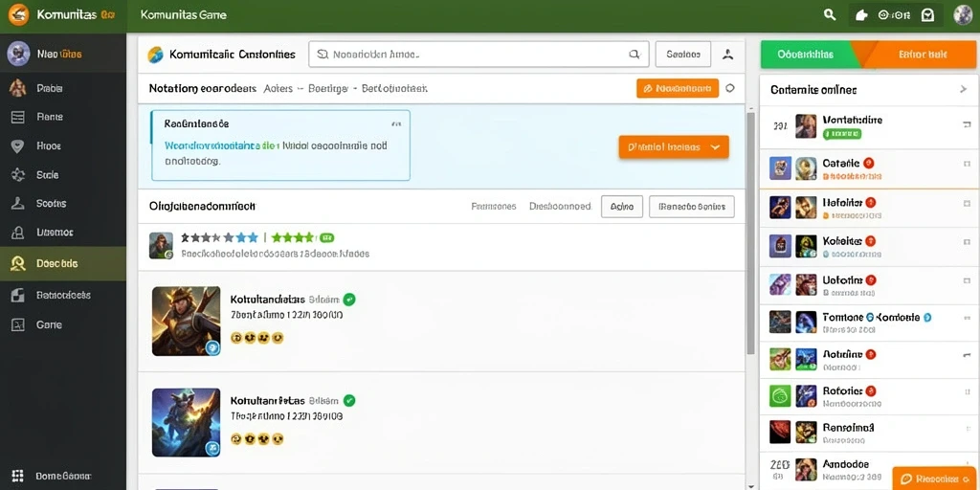The height and width of the screenshot is (490, 980).
Task: Click the ellipsis on the blue notice box
Action: point(396,123)
